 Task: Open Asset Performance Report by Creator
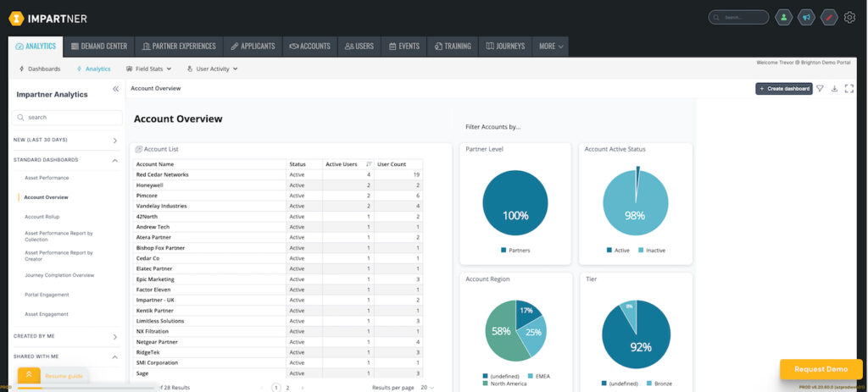(x=58, y=256)
